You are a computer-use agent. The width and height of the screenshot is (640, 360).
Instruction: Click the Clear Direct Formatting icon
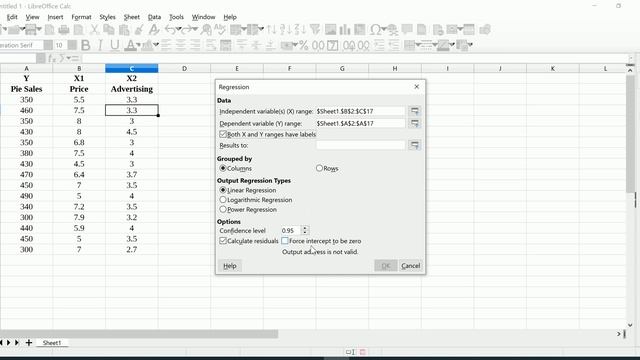(x=154, y=29)
